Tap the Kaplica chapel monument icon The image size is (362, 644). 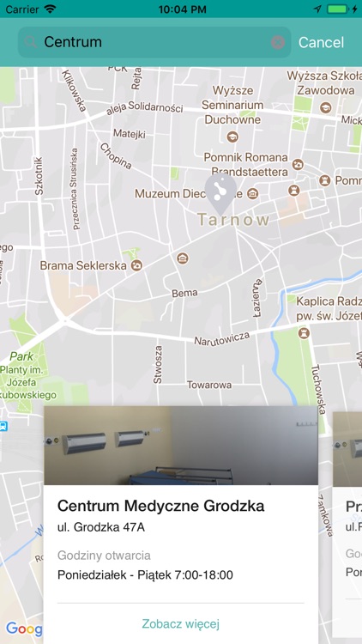coord(304,332)
